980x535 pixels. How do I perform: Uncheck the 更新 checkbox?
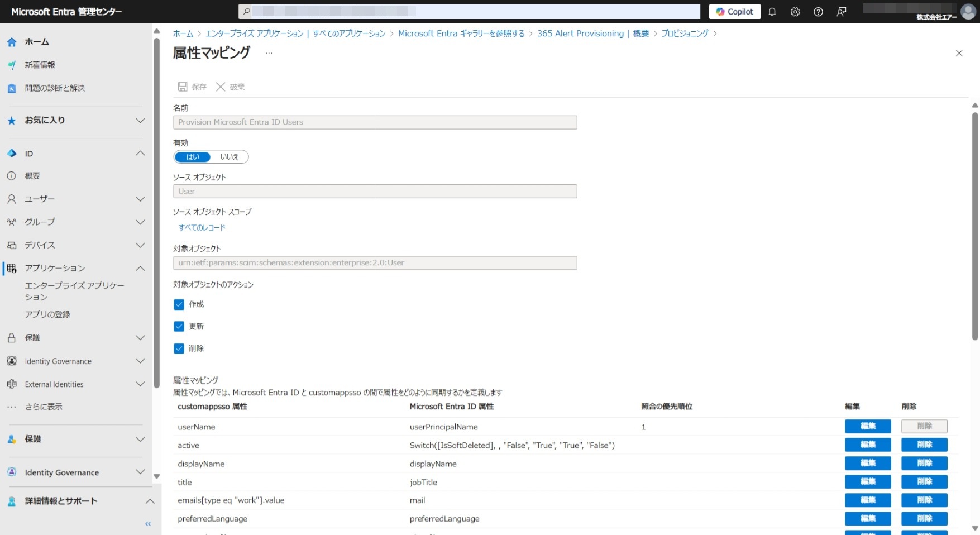click(x=179, y=326)
